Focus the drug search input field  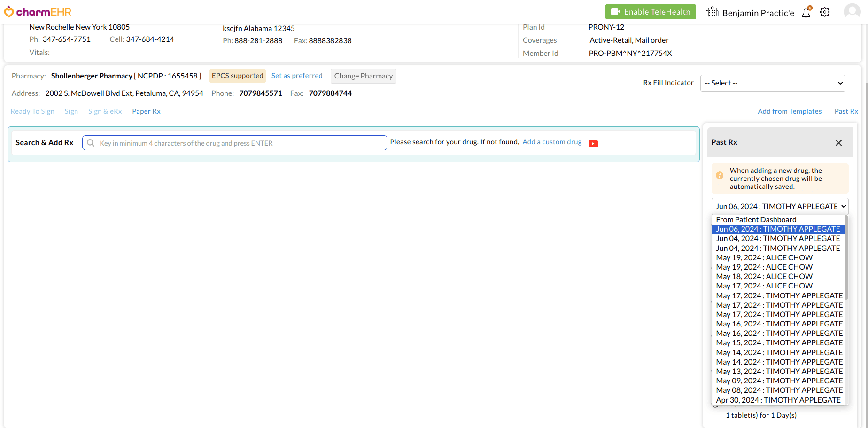(x=235, y=143)
